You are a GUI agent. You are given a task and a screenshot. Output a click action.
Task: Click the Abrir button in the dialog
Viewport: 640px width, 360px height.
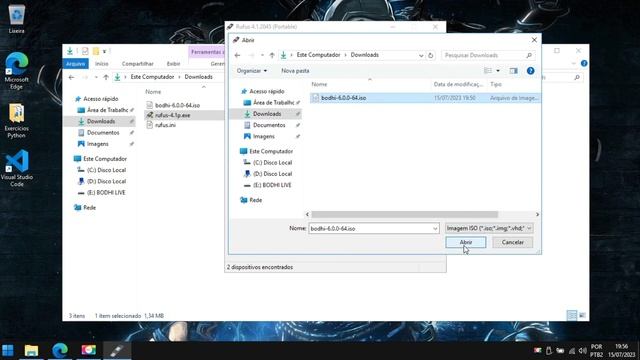[466, 242]
